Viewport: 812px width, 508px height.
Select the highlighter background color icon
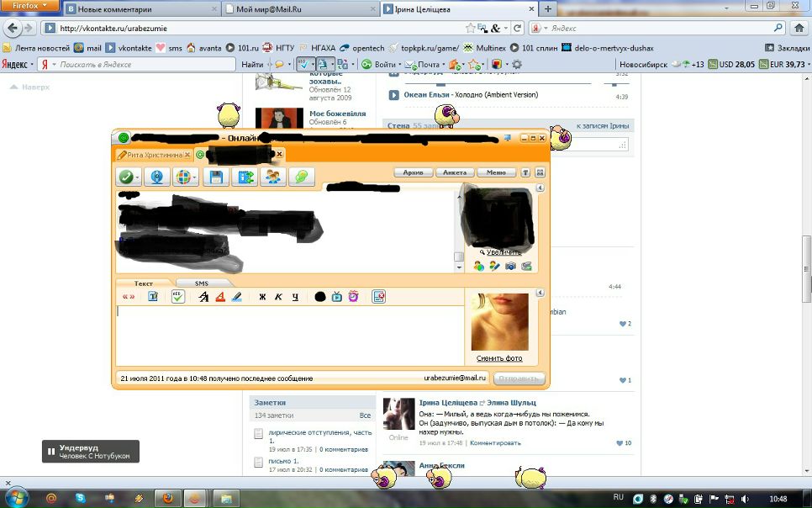(236, 296)
